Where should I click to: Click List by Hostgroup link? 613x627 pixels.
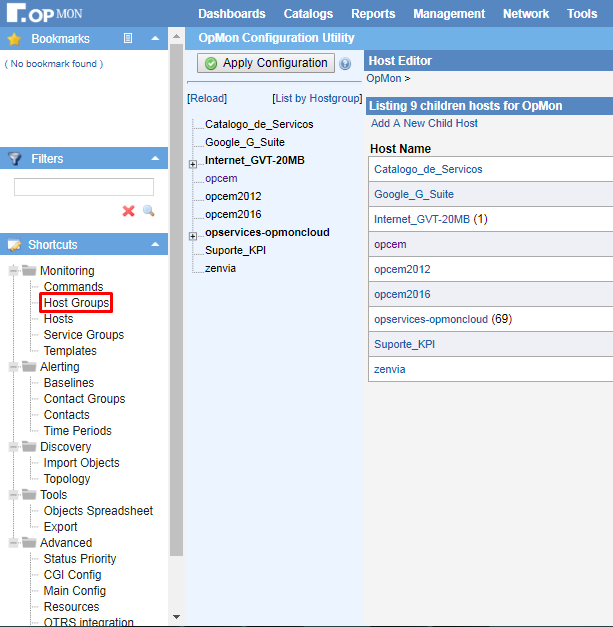point(317,98)
